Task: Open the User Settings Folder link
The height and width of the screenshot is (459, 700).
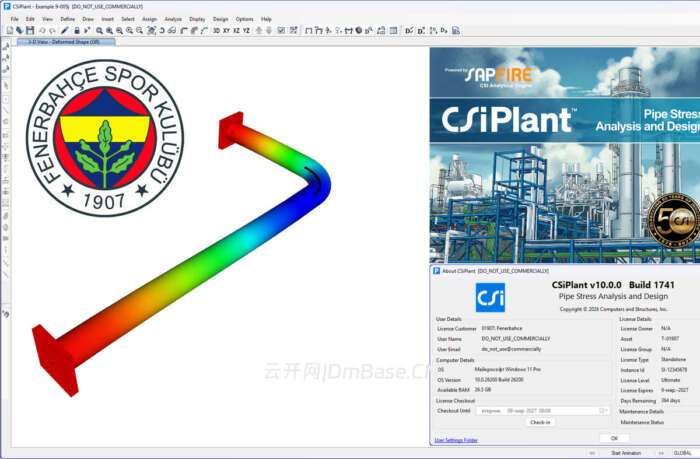Action: [456, 440]
